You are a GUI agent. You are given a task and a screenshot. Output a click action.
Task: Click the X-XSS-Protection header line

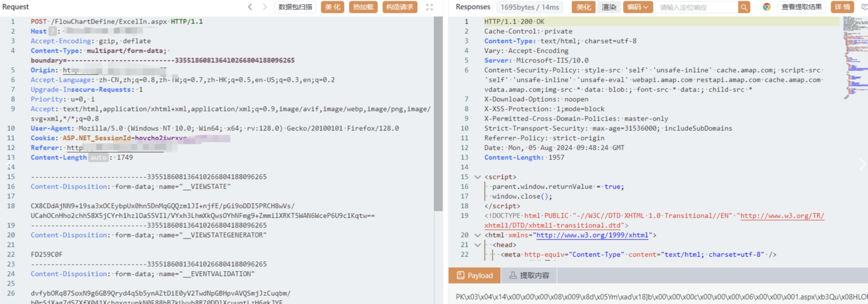(x=544, y=109)
